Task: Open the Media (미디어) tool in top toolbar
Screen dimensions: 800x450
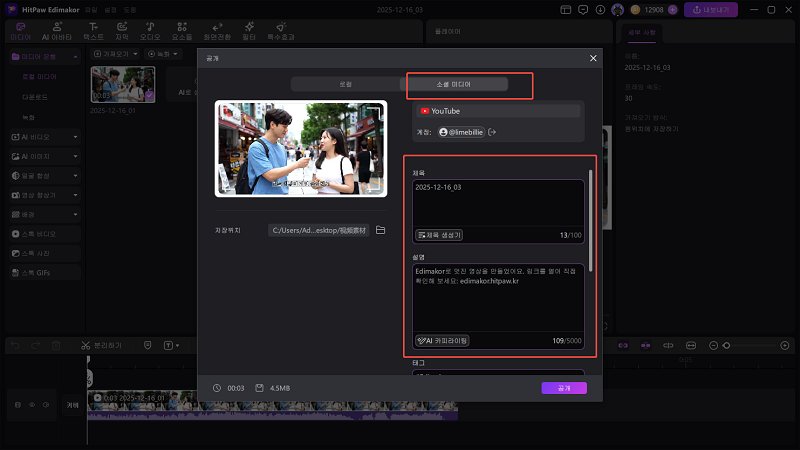Action: click(20, 32)
